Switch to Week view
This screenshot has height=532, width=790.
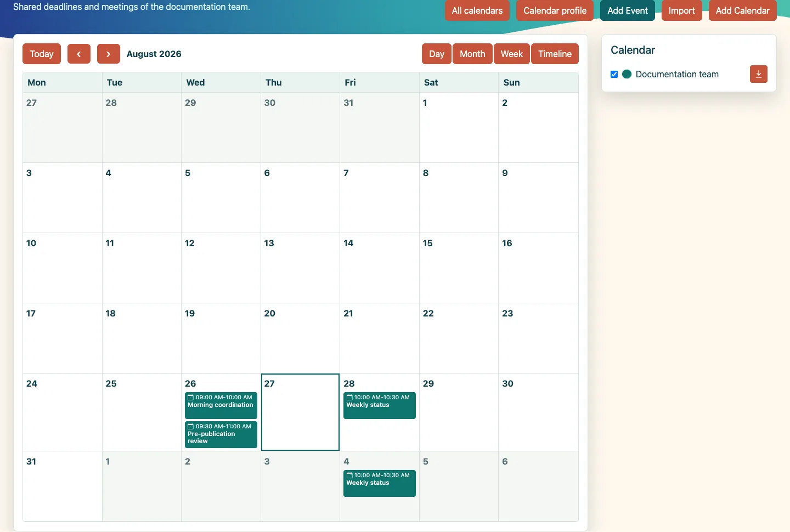pos(512,54)
